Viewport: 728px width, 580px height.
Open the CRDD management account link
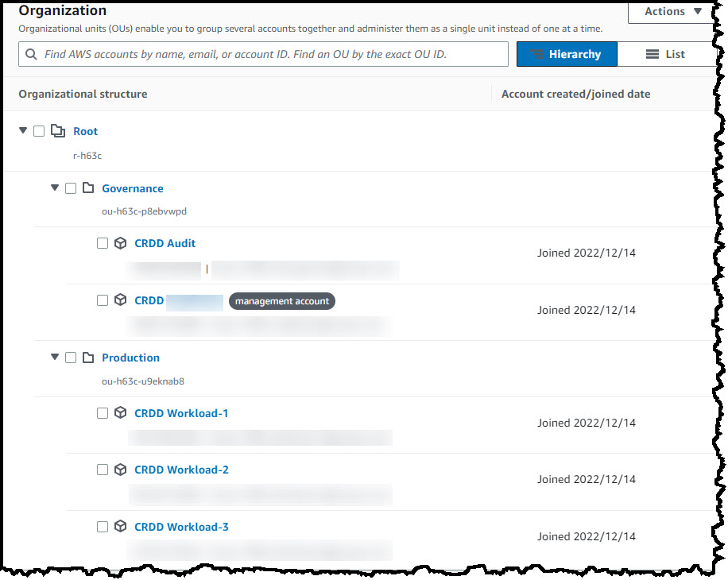pyautogui.click(x=179, y=300)
